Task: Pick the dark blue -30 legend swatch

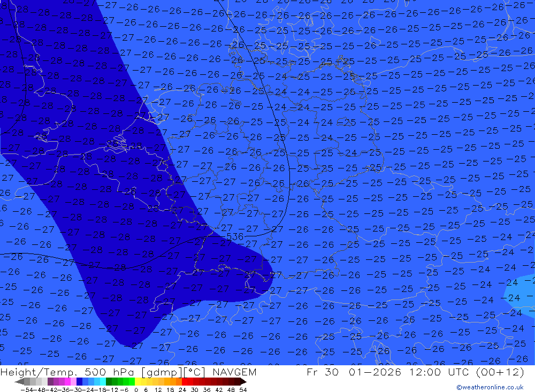Action: point(79,382)
